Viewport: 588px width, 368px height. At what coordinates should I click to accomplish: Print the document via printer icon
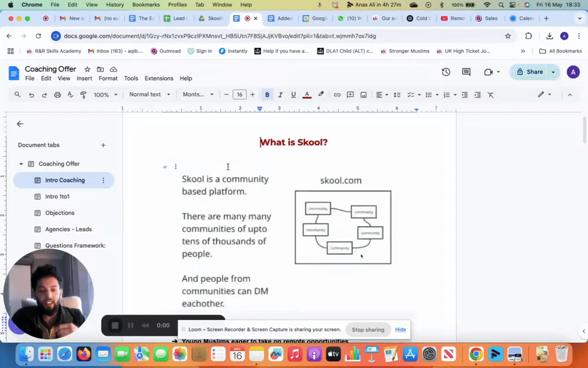pos(57,95)
